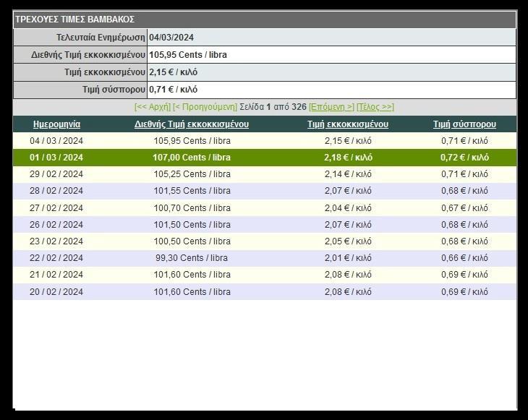Click the Τιμή σύσπορου column header
Screen dimensions: 528x420
coord(464,124)
